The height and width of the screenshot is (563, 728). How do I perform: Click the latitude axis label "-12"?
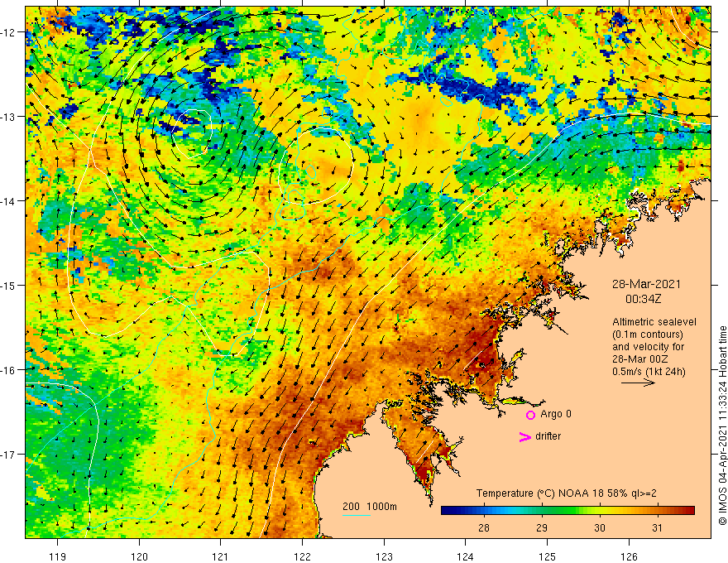8,32
